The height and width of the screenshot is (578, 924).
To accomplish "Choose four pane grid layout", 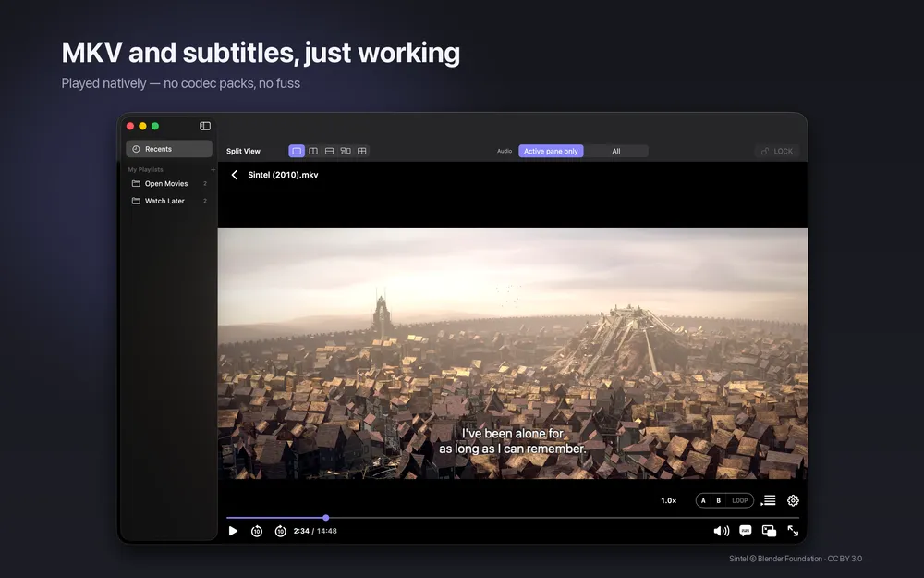I will (362, 151).
